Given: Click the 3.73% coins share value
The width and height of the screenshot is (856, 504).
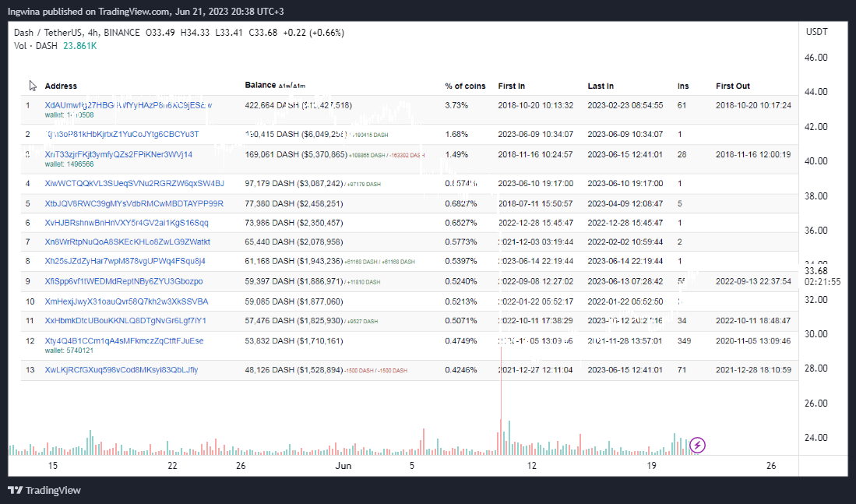Looking at the screenshot, I should (x=456, y=105).
